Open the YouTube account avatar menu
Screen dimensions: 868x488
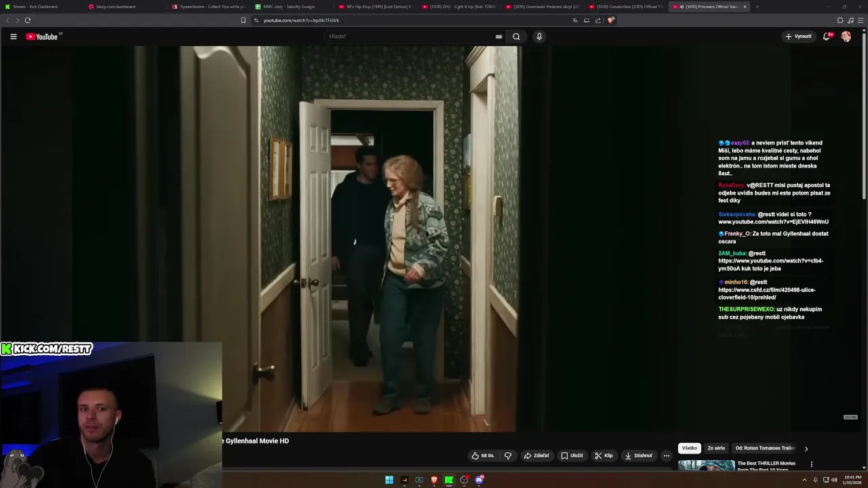(x=846, y=37)
